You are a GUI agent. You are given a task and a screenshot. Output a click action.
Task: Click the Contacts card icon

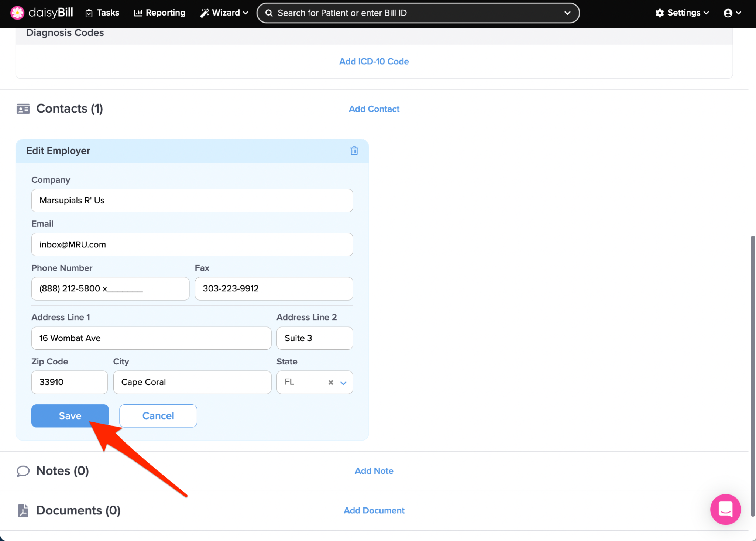pos(23,109)
